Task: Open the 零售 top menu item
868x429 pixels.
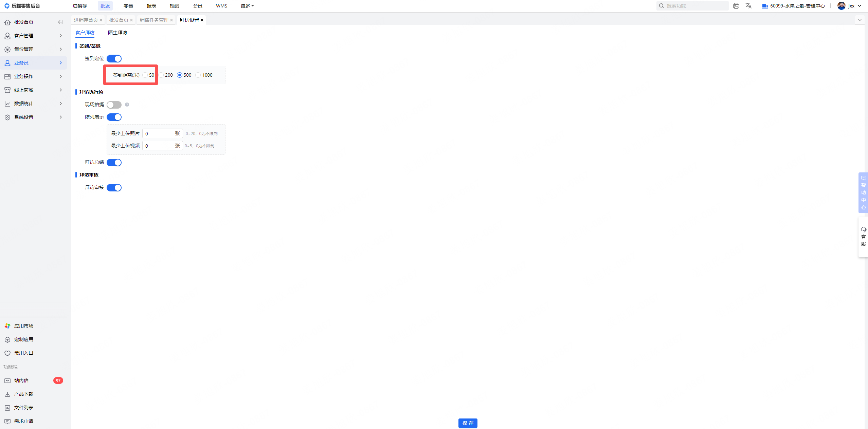Action: (128, 6)
